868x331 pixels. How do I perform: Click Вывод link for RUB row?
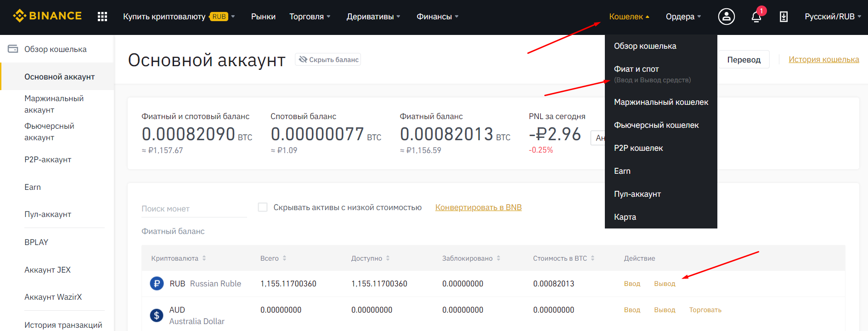coord(665,284)
